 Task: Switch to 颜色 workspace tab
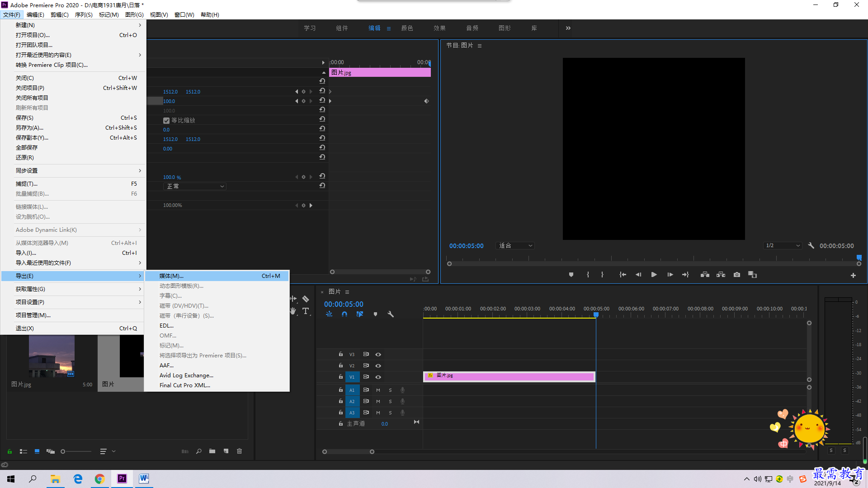[407, 28]
